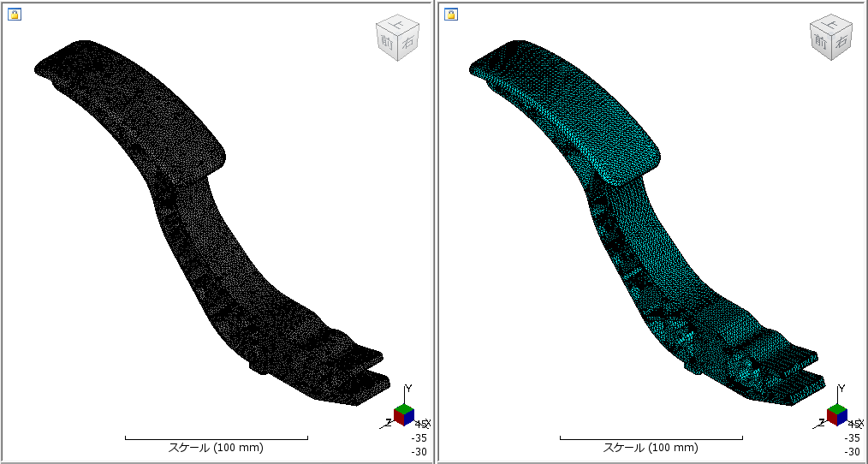Click the スケール (100 mm) label in right viewport

click(x=651, y=448)
